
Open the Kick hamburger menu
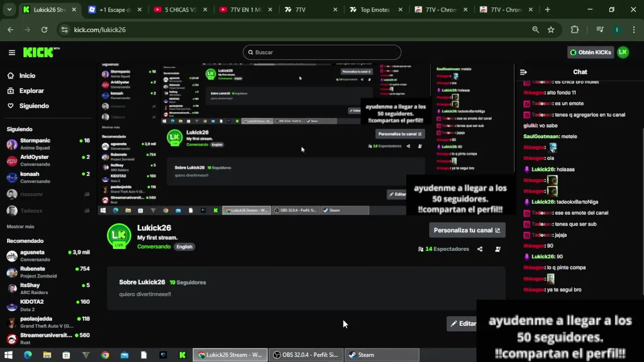pos(12,52)
